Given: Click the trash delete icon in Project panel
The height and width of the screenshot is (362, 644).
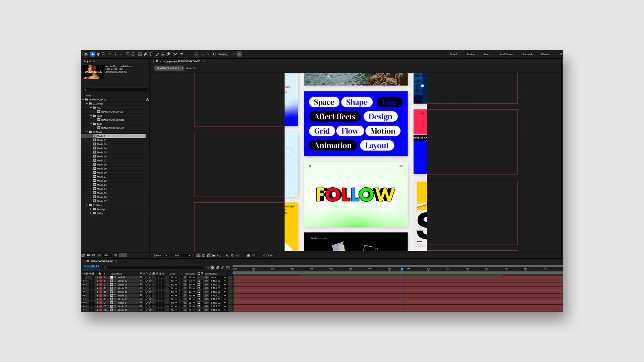Looking at the screenshot, I should pyautogui.click(x=115, y=255).
